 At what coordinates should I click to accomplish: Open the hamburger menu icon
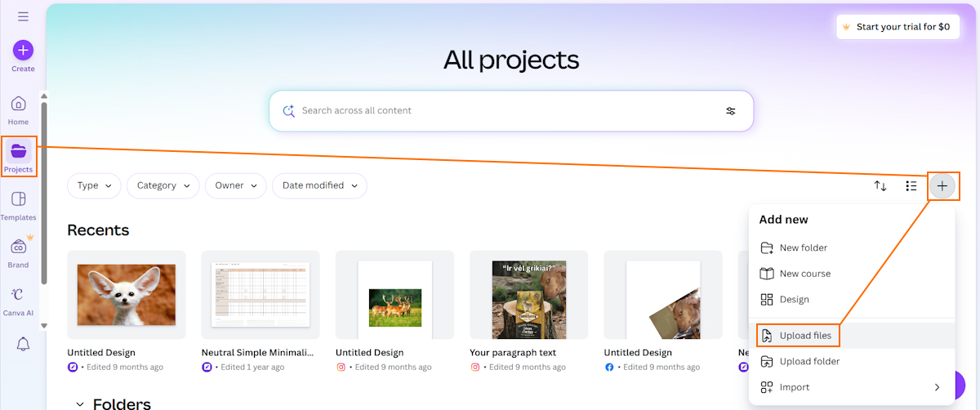pos(23,16)
